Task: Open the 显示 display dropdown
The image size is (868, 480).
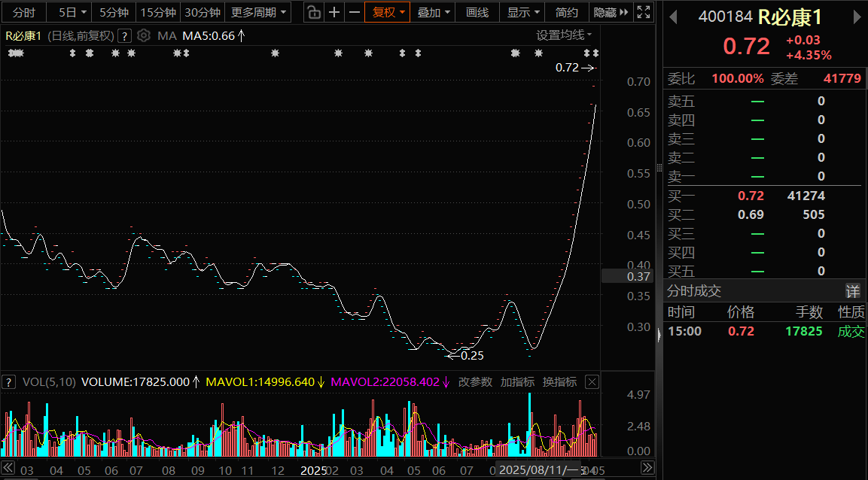Action: point(522,12)
